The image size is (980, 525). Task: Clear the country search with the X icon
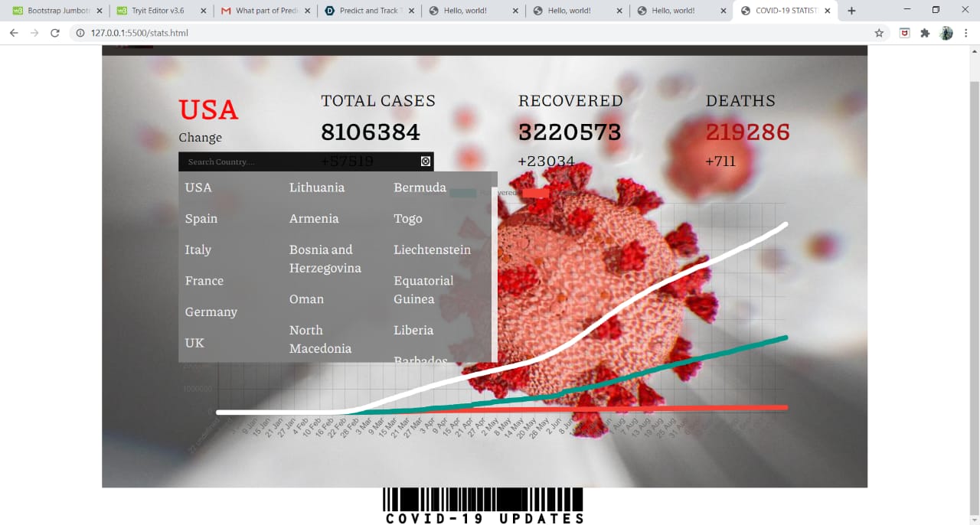click(426, 161)
